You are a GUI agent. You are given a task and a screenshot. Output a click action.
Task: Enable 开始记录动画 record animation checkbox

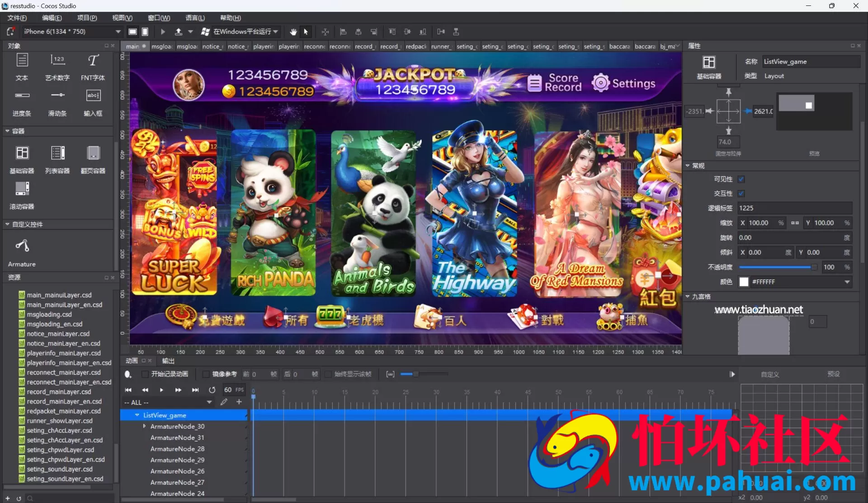pyautogui.click(x=145, y=374)
